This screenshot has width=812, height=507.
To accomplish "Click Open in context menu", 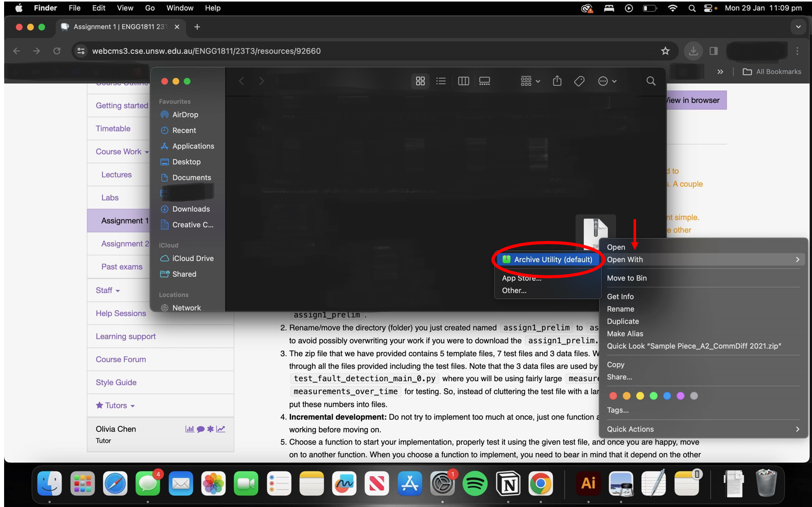I will (x=616, y=247).
